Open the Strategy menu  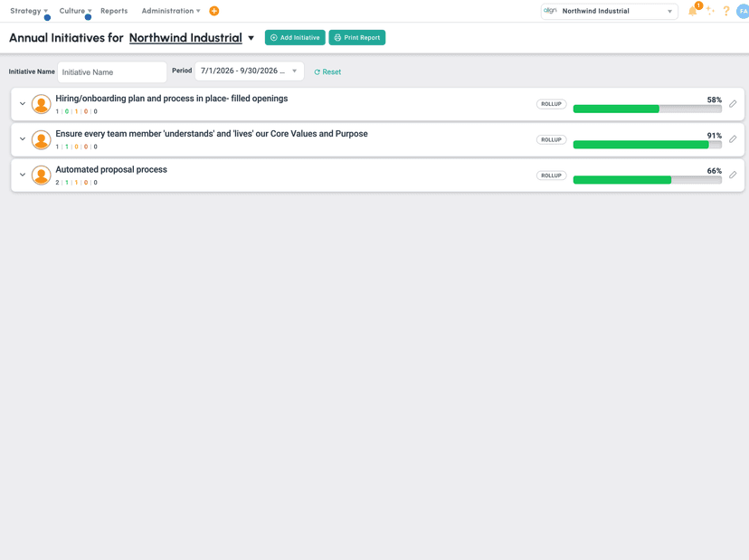(29, 11)
